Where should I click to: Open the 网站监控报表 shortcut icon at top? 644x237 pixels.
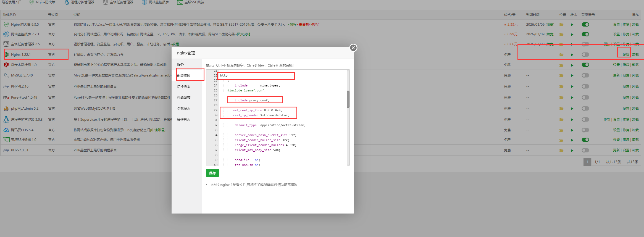click(144, 2)
